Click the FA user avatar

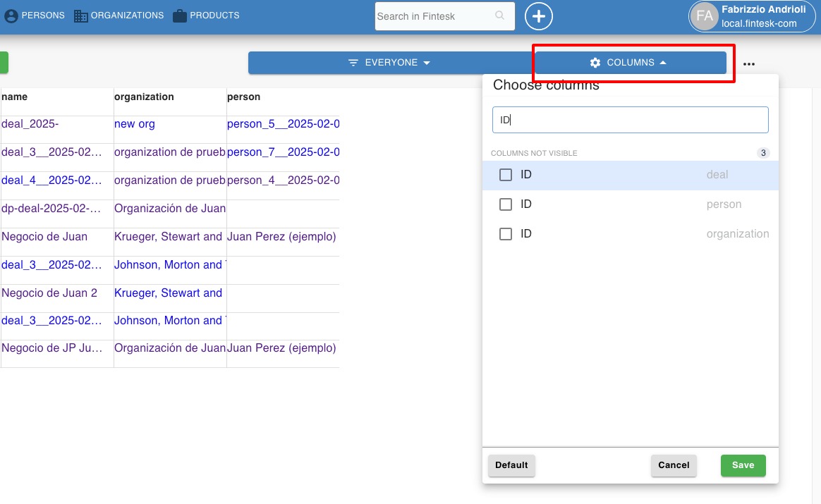[704, 16]
